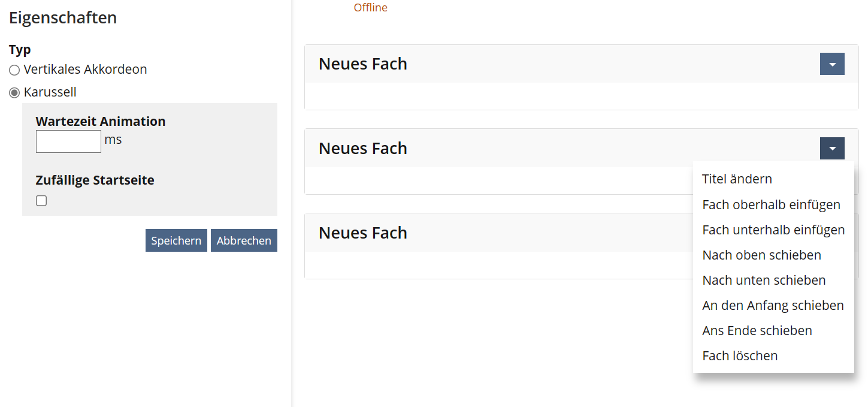Select the Karussell radio option

[x=14, y=93]
